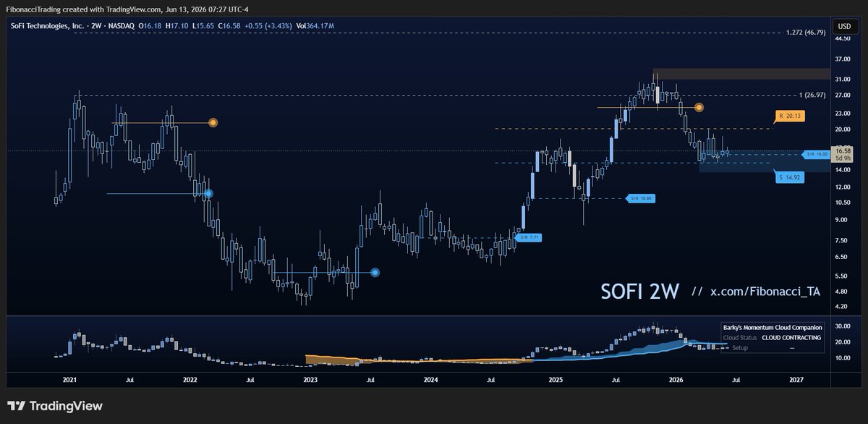Click the 2024 label on time axis
This screenshot has width=868, height=424.
pos(430,379)
